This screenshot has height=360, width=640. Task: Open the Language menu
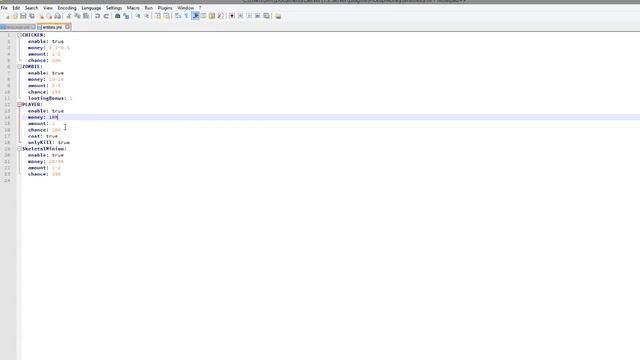[91, 8]
